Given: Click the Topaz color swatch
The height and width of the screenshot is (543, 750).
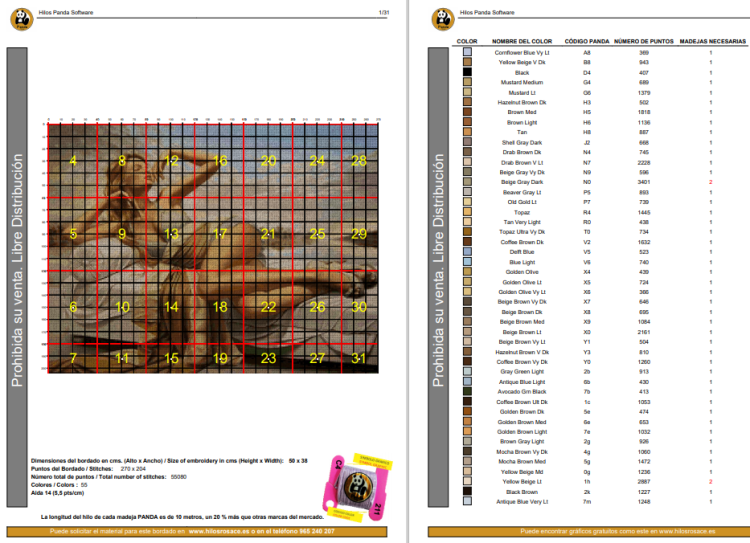Looking at the screenshot, I should pyautogui.click(x=467, y=211).
